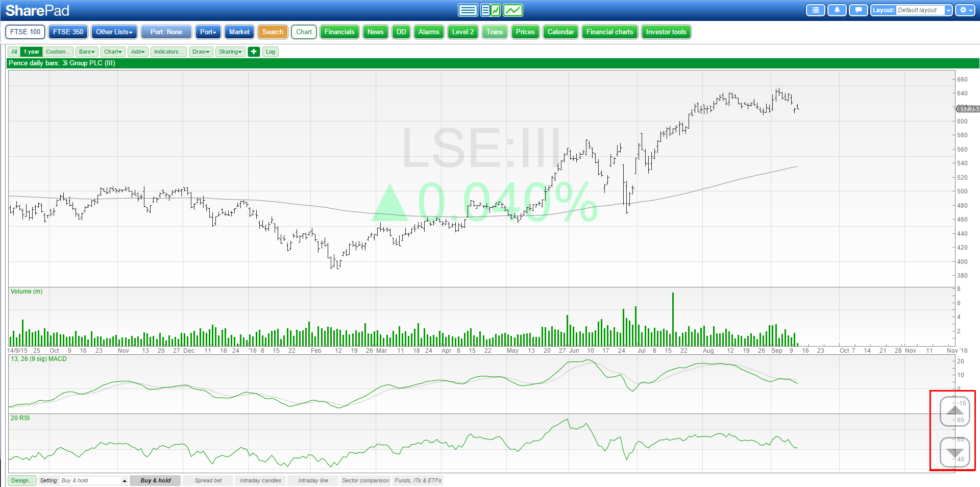Open the Calendar tab
The height and width of the screenshot is (487, 980).
561,32
